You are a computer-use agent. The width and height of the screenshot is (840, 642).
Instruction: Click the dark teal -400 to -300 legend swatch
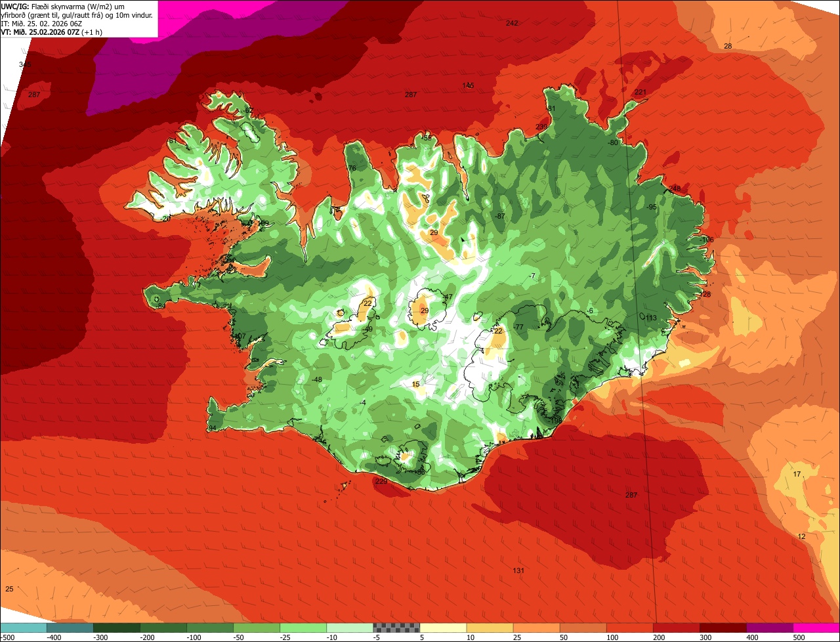click(70, 627)
